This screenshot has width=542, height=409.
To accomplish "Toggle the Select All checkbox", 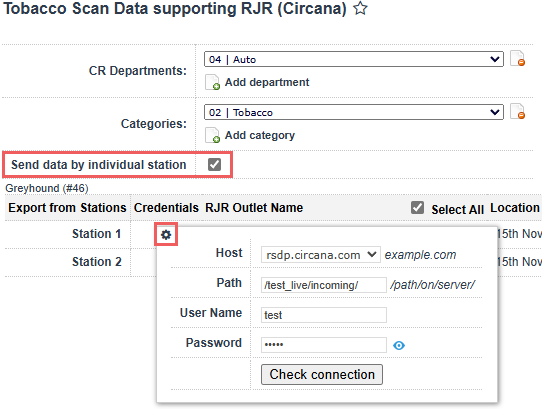I will [418, 208].
